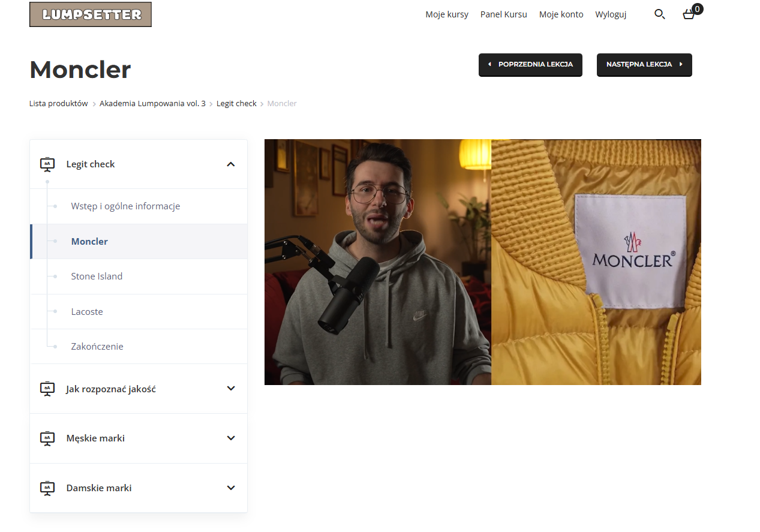Open the shopping basket icon
Image resolution: width=760 pixels, height=532 pixels.
[689, 14]
